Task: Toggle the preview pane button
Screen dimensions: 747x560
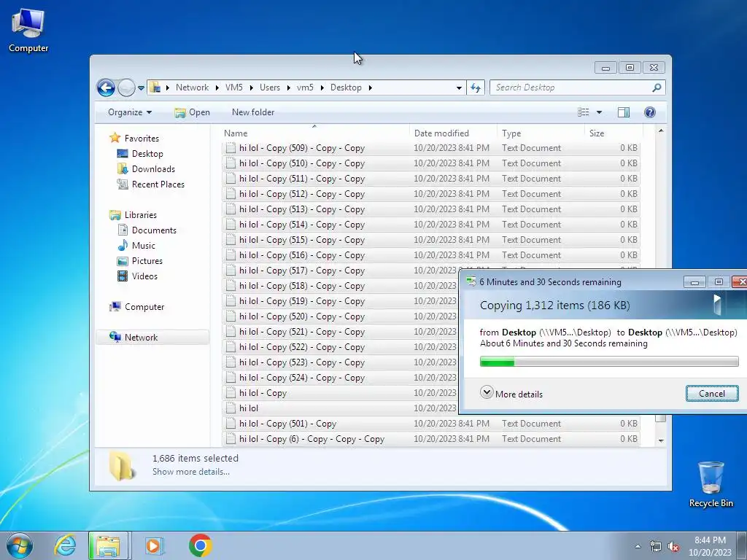Action: tap(624, 112)
